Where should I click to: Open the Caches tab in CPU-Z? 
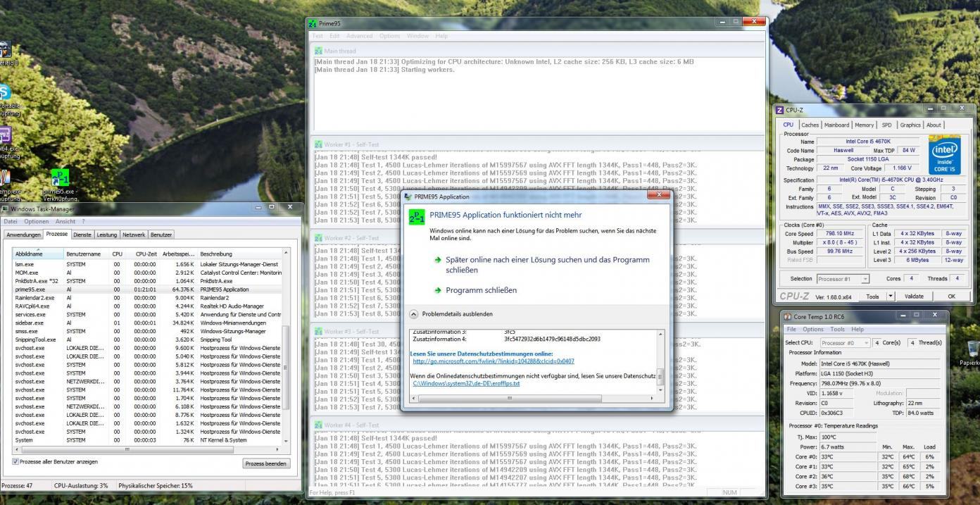coord(809,125)
